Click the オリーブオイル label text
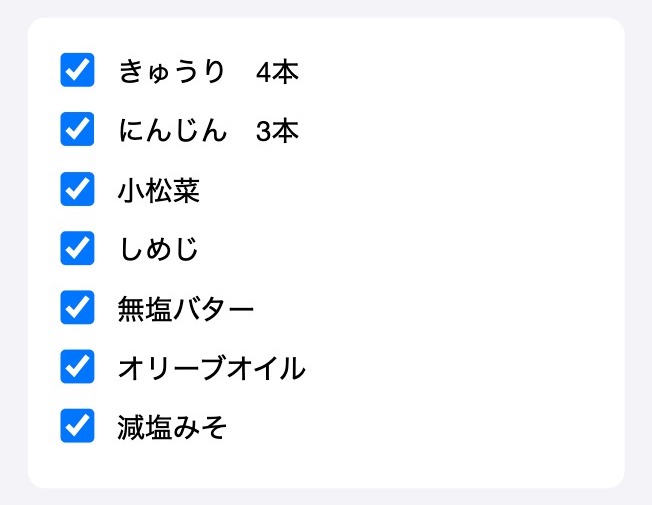 (212, 368)
